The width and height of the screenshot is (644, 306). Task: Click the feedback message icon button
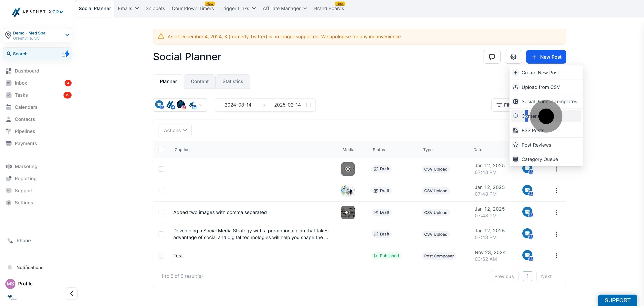click(491, 57)
